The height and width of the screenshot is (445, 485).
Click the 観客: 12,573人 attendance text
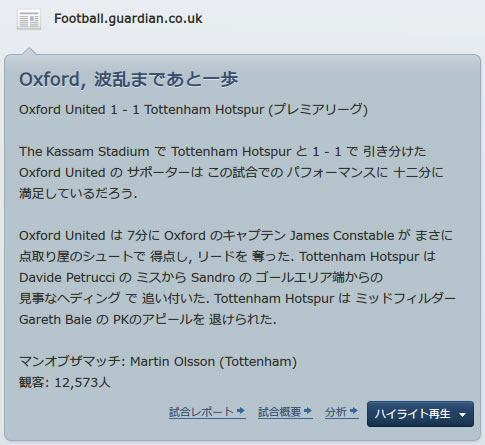(65, 383)
